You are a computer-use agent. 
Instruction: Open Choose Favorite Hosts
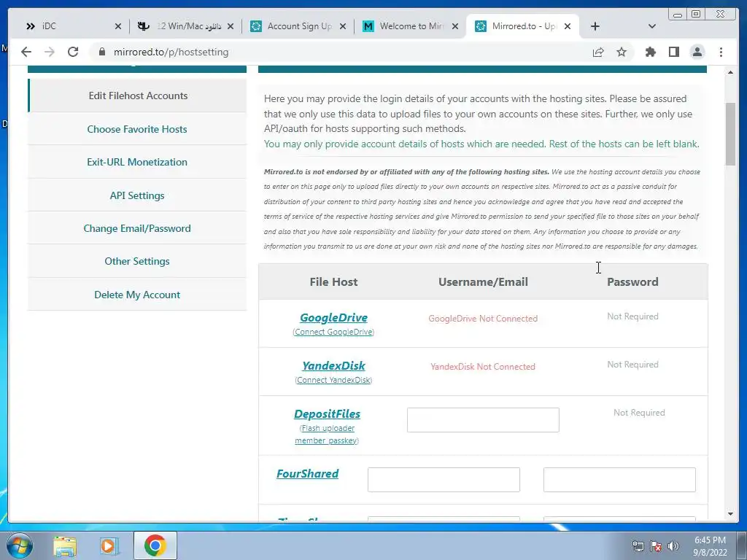[137, 129]
